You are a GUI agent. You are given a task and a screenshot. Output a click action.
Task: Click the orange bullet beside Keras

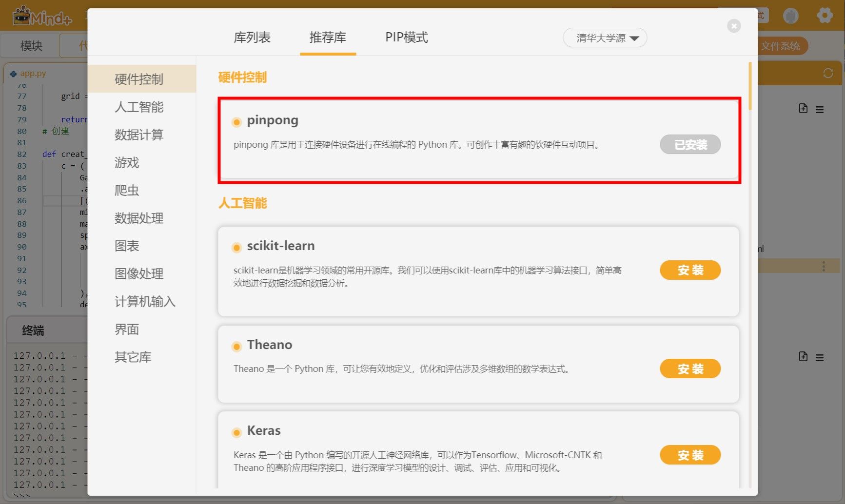pos(236,432)
